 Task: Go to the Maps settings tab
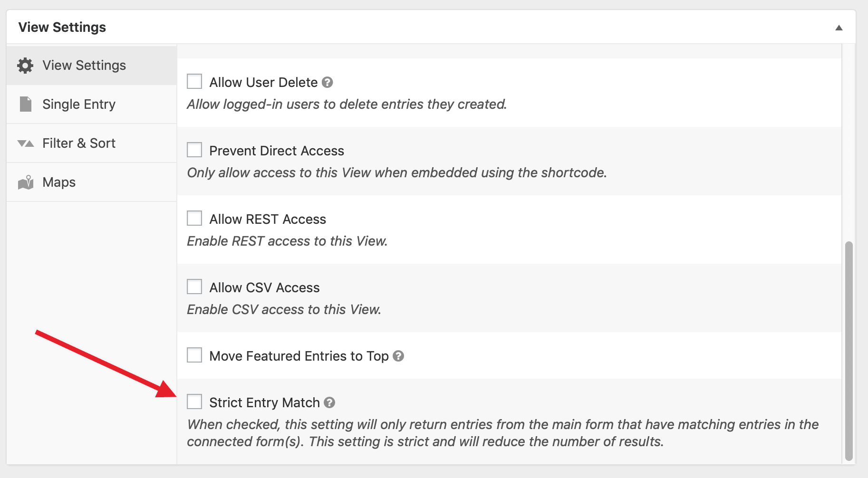tap(59, 182)
